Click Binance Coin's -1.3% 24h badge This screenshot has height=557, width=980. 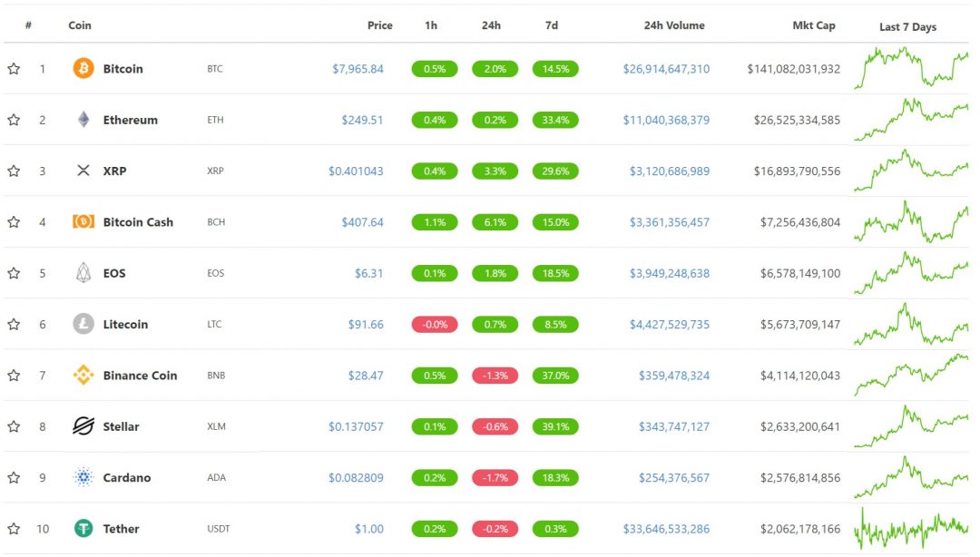[495, 376]
